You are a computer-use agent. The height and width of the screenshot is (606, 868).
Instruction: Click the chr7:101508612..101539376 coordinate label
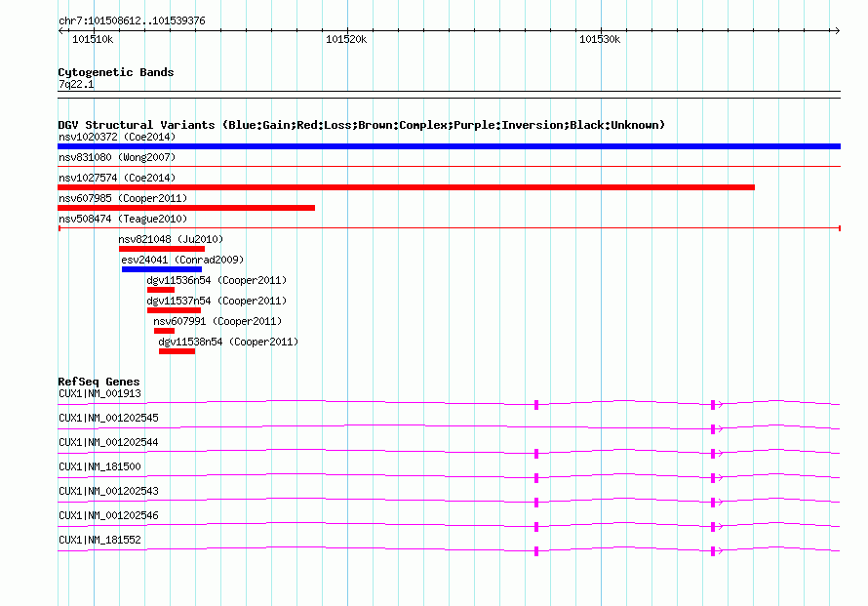point(132,21)
